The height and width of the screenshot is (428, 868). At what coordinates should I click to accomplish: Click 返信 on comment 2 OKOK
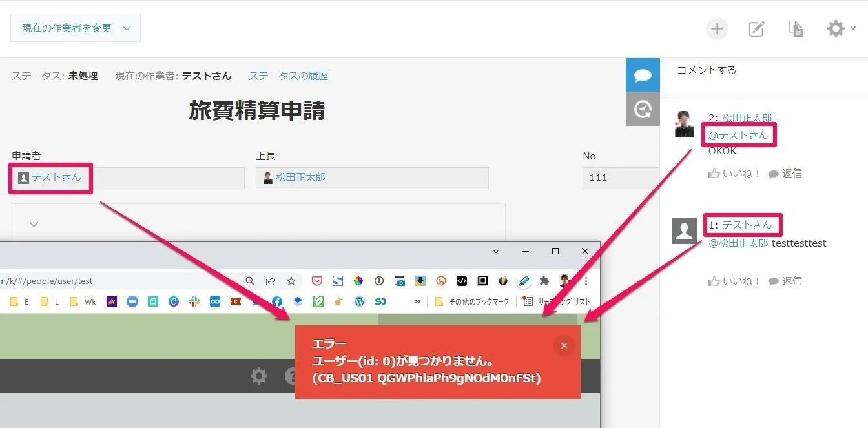pos(785,173)
